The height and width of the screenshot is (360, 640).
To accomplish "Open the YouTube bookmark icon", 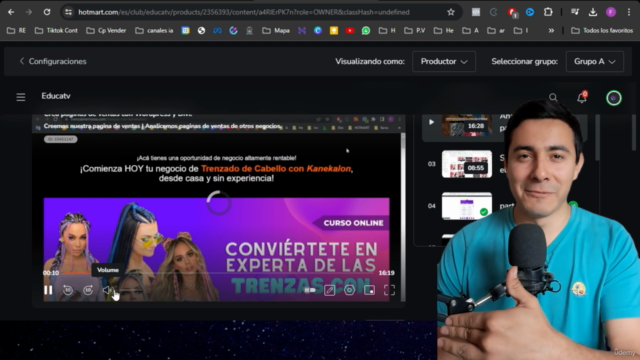I will (x=350, y=31).
